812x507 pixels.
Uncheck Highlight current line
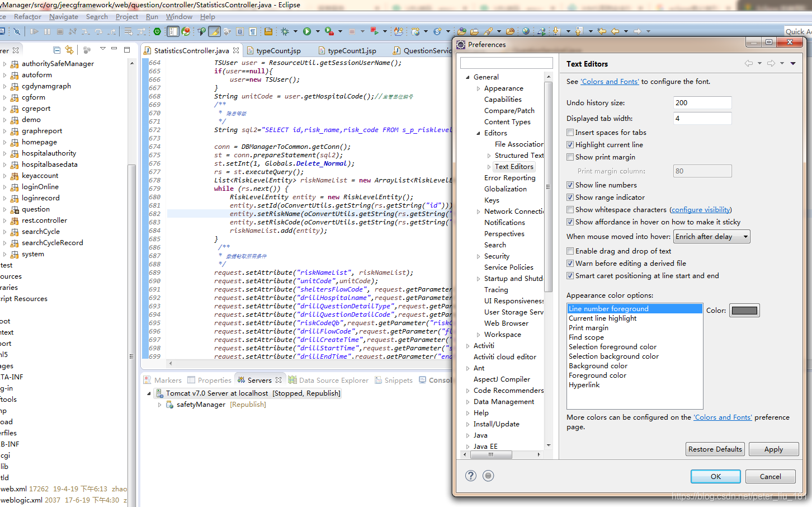[x=570, y=145]
